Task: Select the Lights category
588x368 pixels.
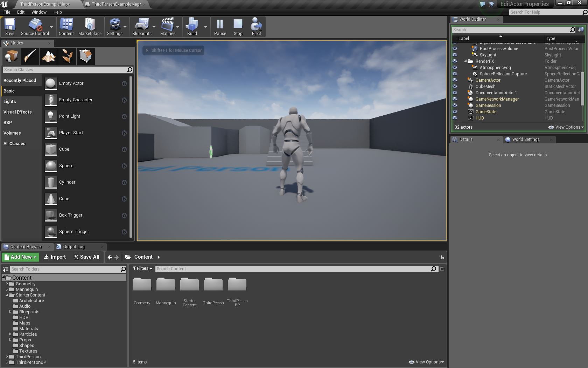Action: 10,102
